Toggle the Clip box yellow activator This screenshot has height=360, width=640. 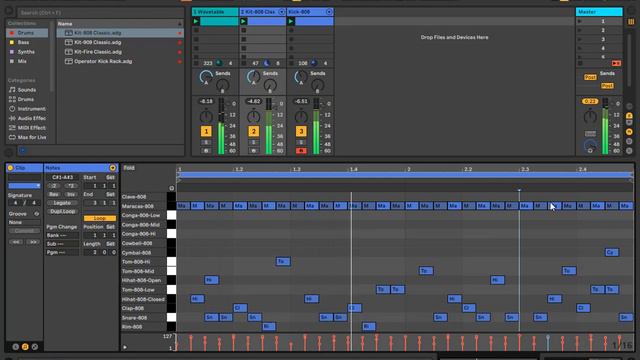point(10,168)
